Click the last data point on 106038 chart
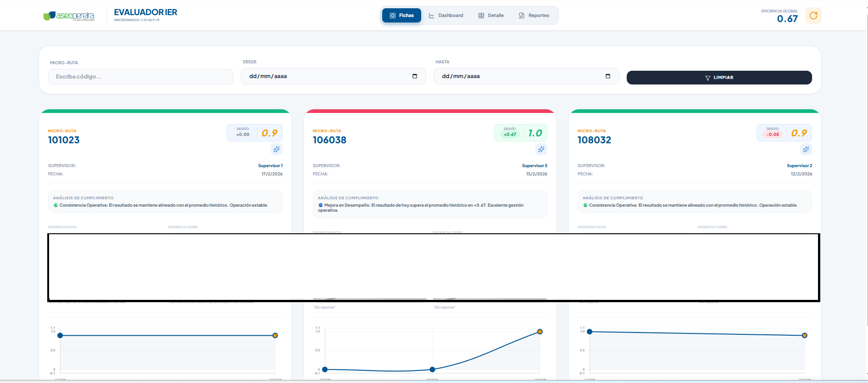Screen dimensions: 868x383 [x=540, y=332]
